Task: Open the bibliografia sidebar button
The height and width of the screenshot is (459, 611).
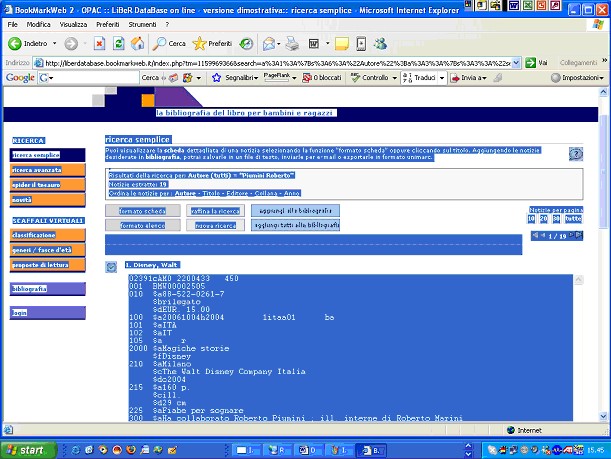Action: click(48, 289)
